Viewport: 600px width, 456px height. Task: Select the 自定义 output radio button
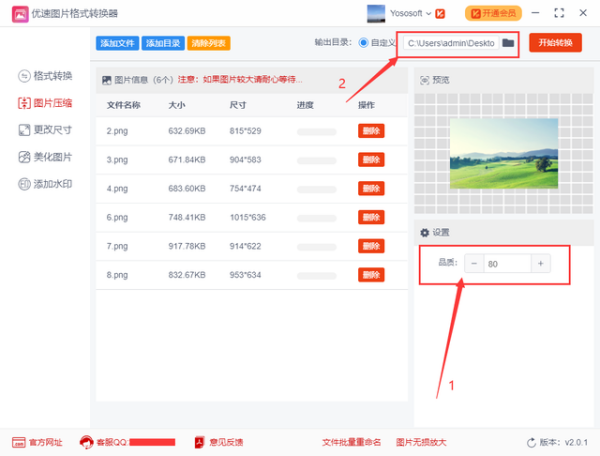pyautogui.click(x=363, y=43)
